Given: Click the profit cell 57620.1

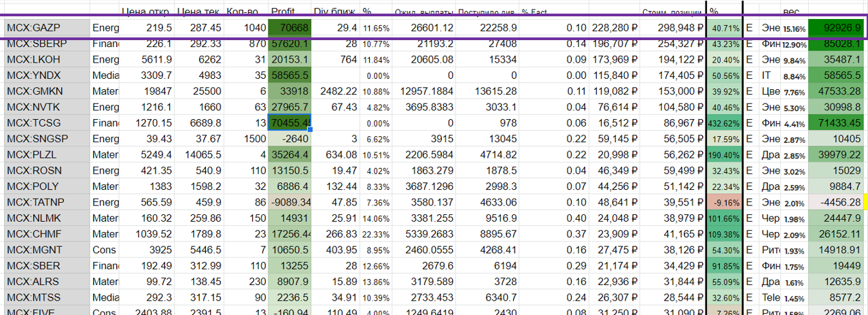Looking at the screenshot, I should pos(290,44).
